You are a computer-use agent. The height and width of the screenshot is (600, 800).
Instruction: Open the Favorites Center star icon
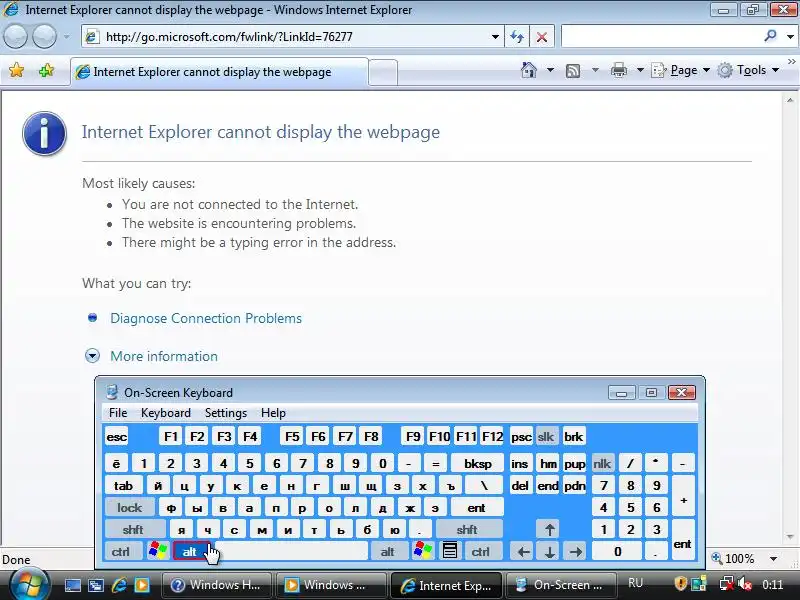pyautogui.click(x=16, y=70)
